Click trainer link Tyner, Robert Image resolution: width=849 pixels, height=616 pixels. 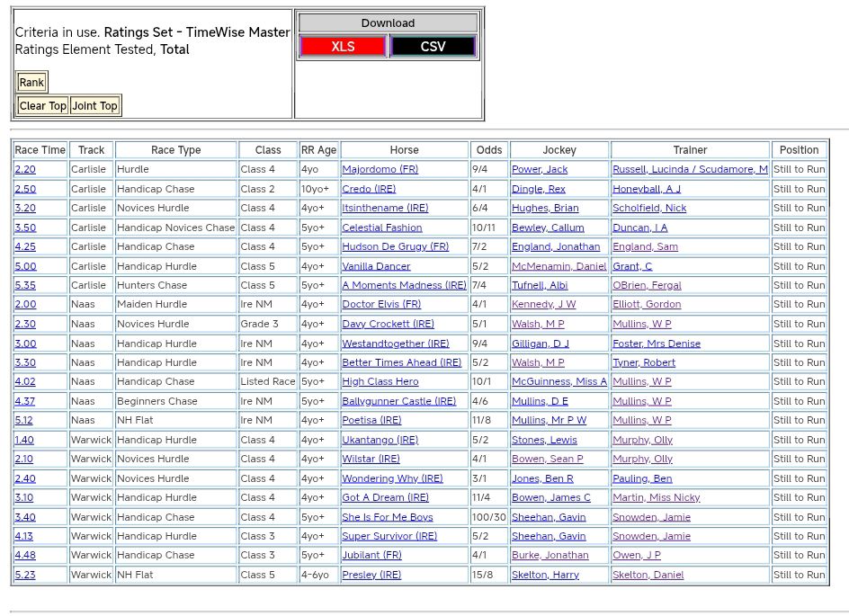643,362
